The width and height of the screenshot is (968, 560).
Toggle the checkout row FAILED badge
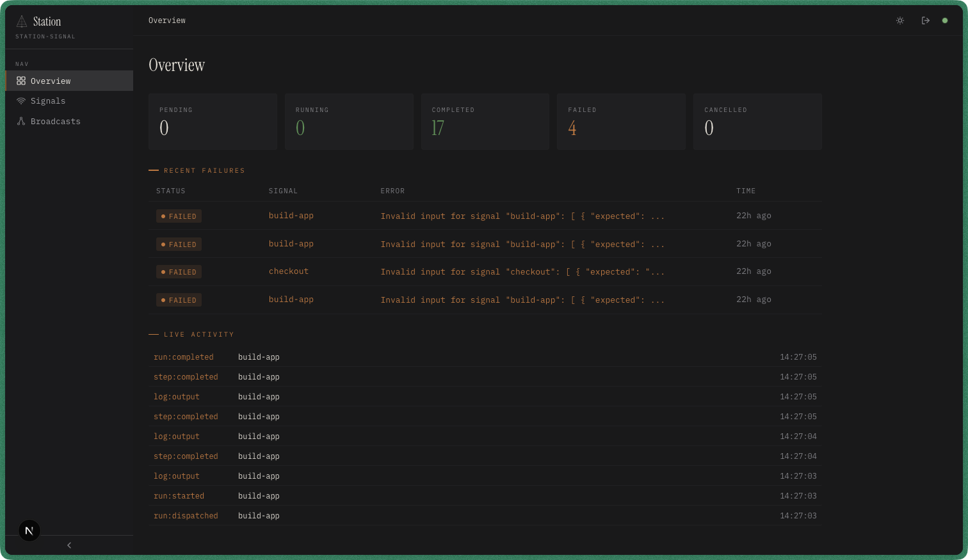pyautogui.click(x=179, y=271)
